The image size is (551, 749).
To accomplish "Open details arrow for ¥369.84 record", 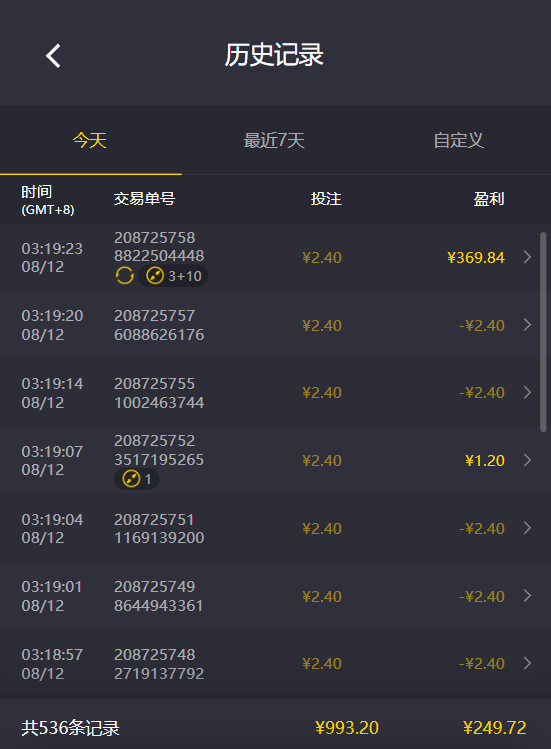I will coord(527,257).
